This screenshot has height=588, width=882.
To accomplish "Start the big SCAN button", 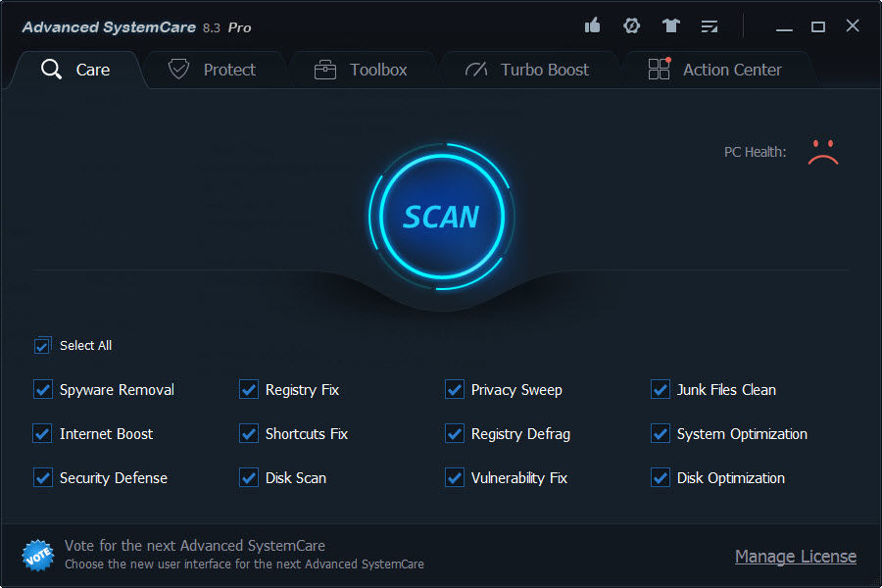I will pos(442,217).
